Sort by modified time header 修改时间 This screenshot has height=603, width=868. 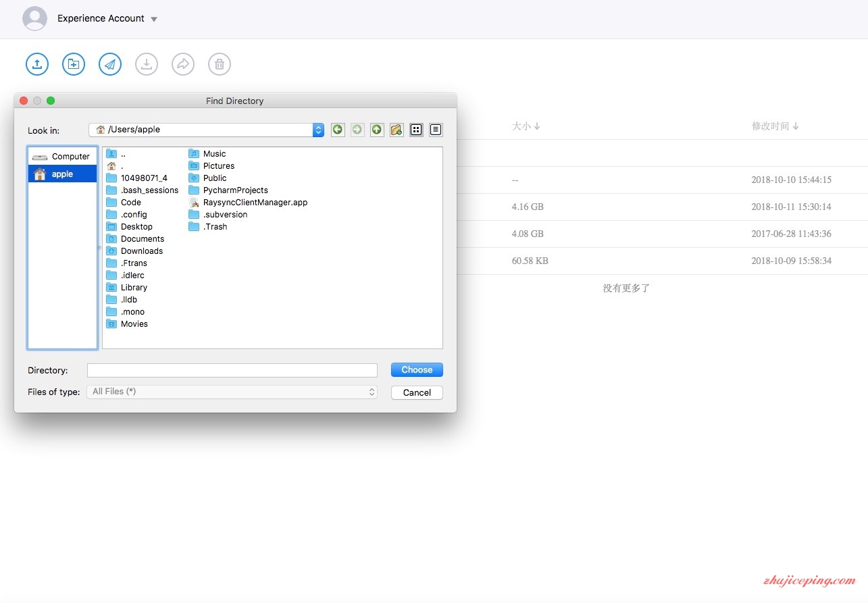click(775, 126)
